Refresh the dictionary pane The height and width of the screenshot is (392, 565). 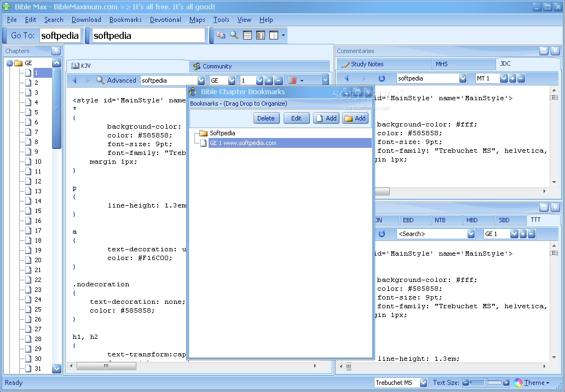click(x=382, y=234)
